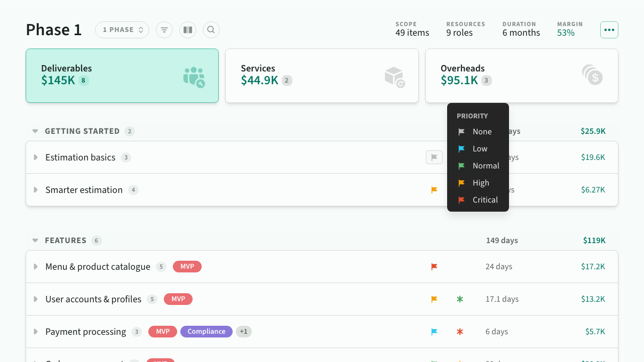This screenshot has height=362, width=644.
Task: Collapse the Getting Started section
Action: point(35,131)
